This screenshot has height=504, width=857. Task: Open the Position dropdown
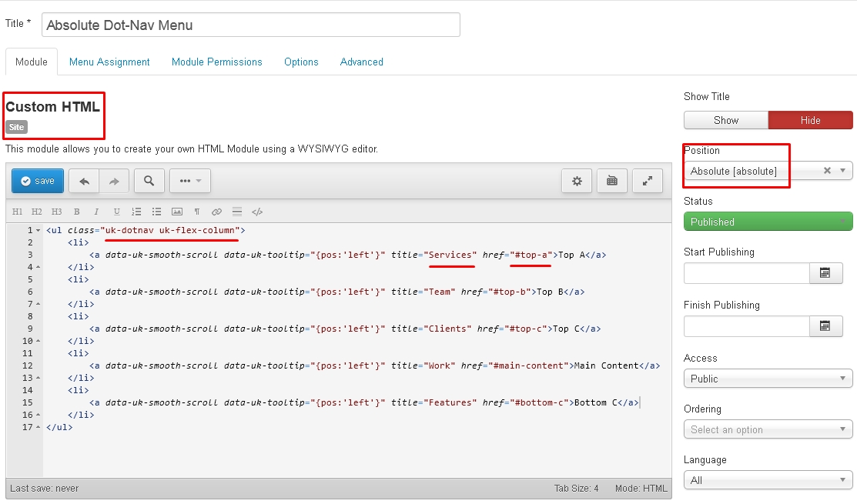pos(767,171)
